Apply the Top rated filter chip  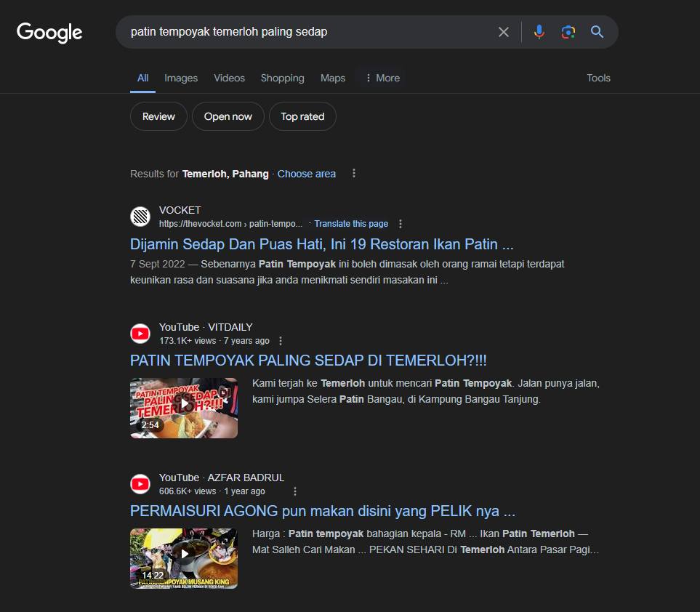[x=302, y=116]
